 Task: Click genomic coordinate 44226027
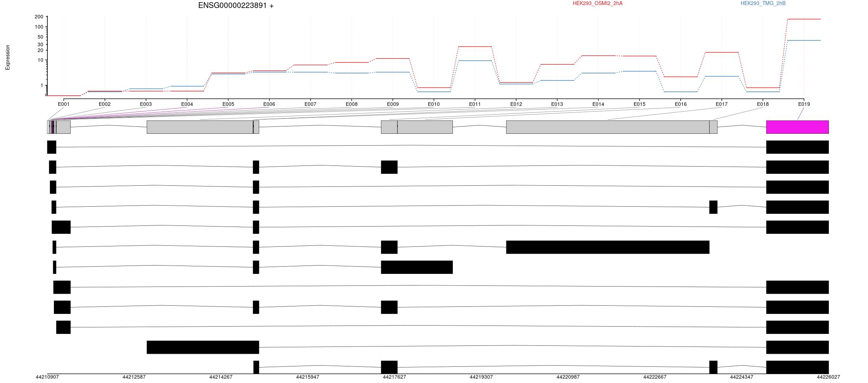click(828, 377)
